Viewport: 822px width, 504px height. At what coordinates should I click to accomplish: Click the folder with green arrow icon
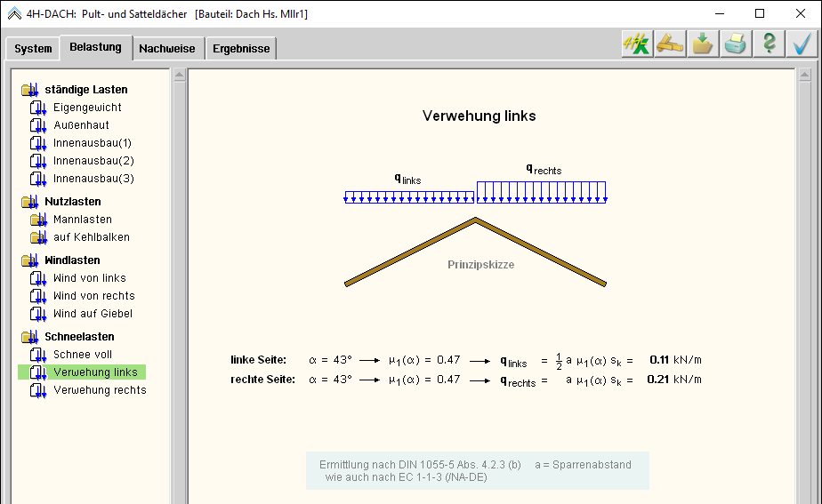pyautogui.click(x=703, y=44)
